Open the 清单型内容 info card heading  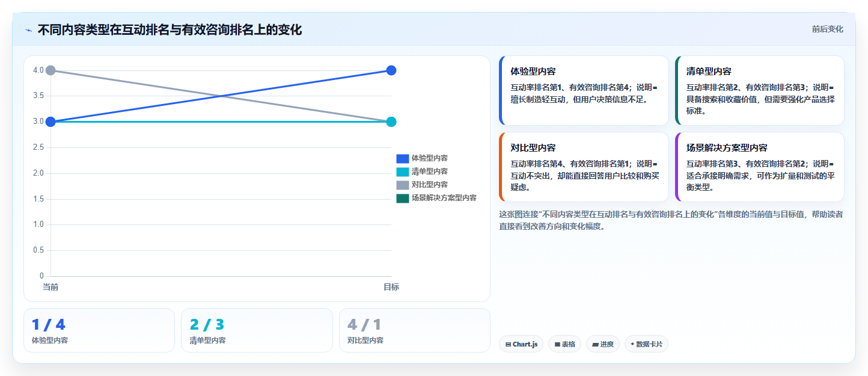click(709, 72)
